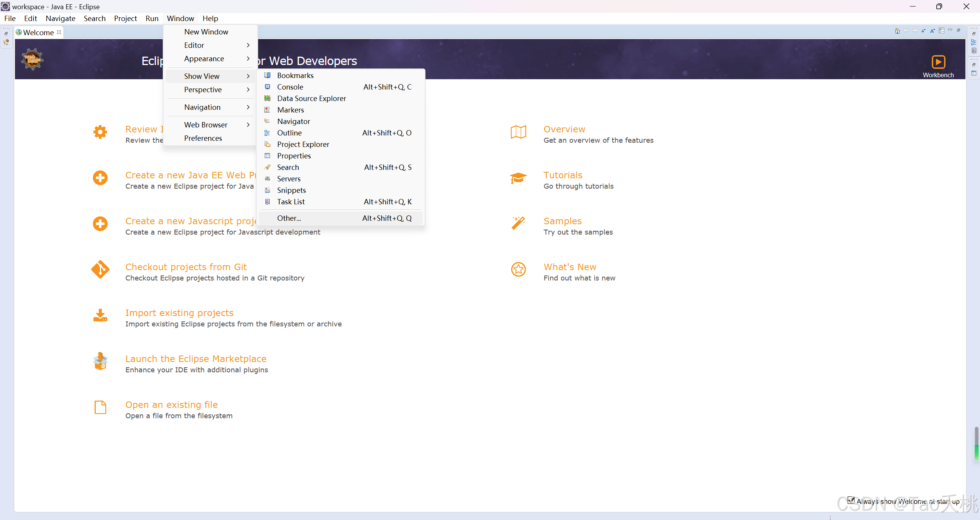Click the Reduce font size icon
Viewport: 980px width, 520px height.
pos(923,31)
